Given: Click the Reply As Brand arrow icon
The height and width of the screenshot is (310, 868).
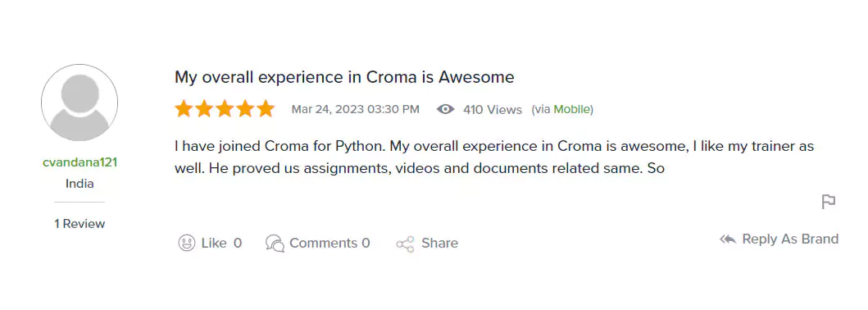Looking at the screenshot, I should [728, 239].
